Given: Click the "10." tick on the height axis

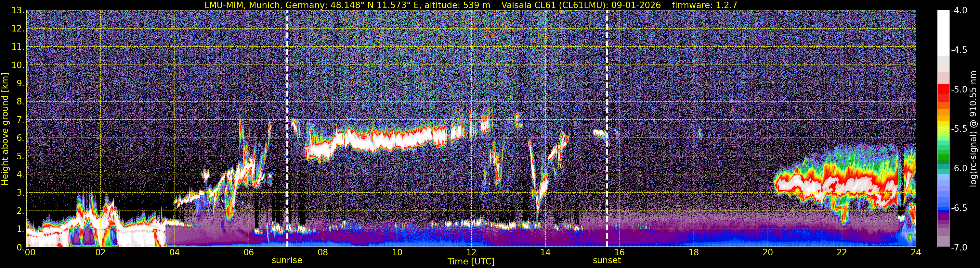Looking at the screenshot, I should coord(18,65).
